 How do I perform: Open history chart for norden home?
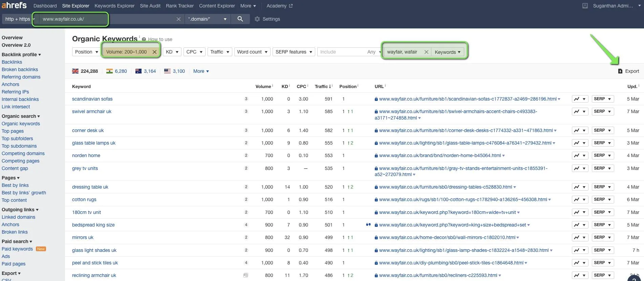click(x=580, y=155)
